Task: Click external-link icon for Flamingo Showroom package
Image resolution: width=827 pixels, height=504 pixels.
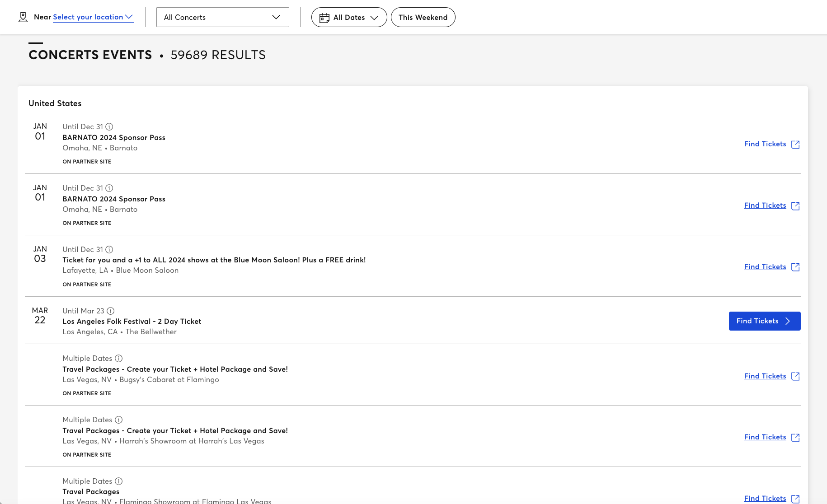Action: pos(796,499)
